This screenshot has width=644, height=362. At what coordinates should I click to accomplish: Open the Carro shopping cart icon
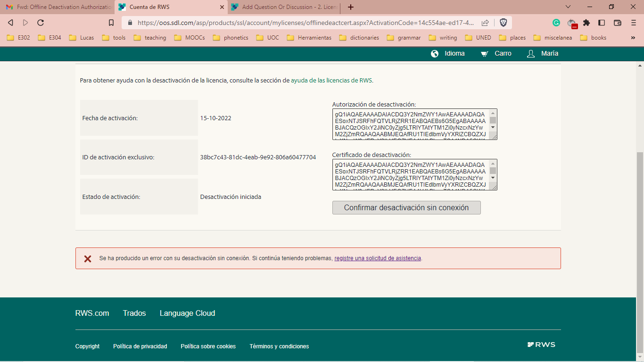484,53
